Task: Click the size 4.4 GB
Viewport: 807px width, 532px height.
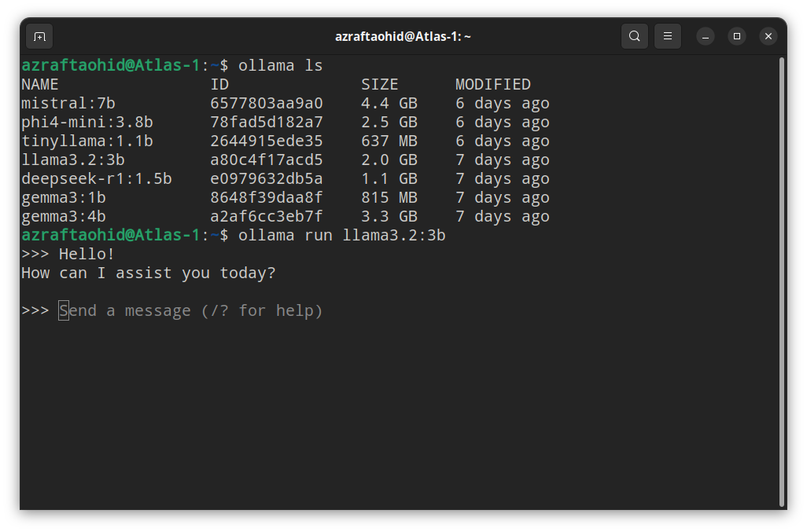Action: click(389, 103)
